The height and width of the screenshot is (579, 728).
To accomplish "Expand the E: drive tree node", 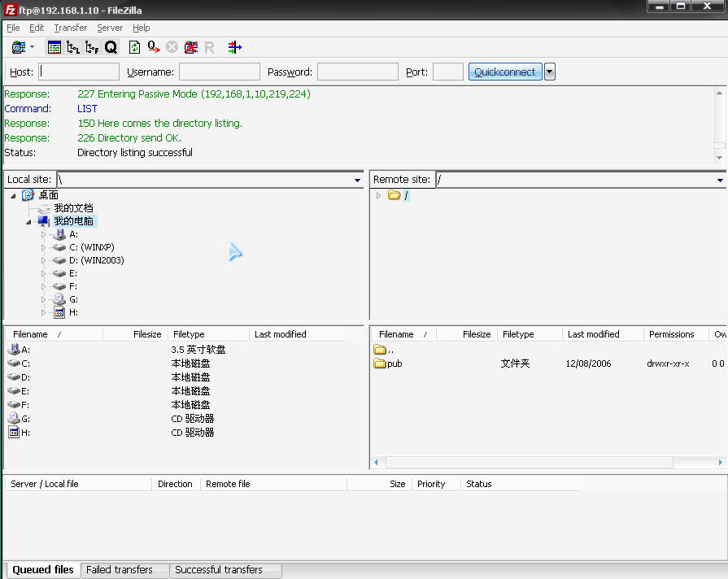I will tap(43, 274).
